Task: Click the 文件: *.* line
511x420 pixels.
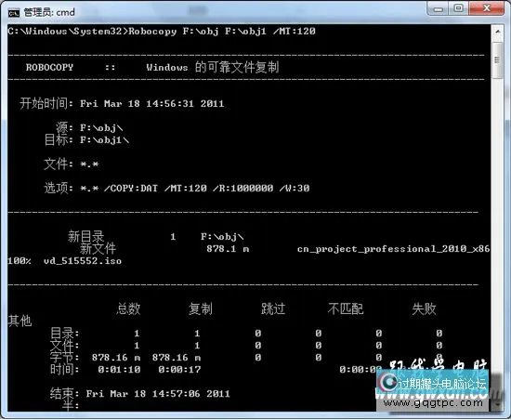Action: click(x=71, y=164)
